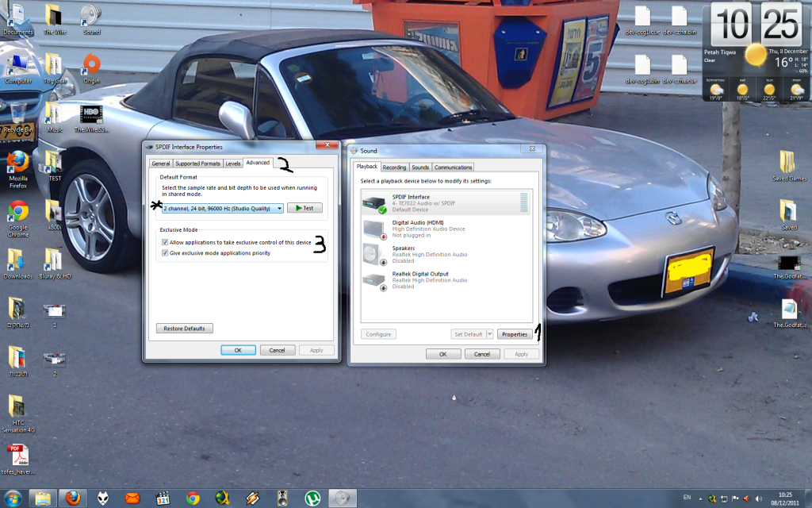Open the Action Center flag in tray
Screen dimensions: 812x508
click(x=735, y=498)
